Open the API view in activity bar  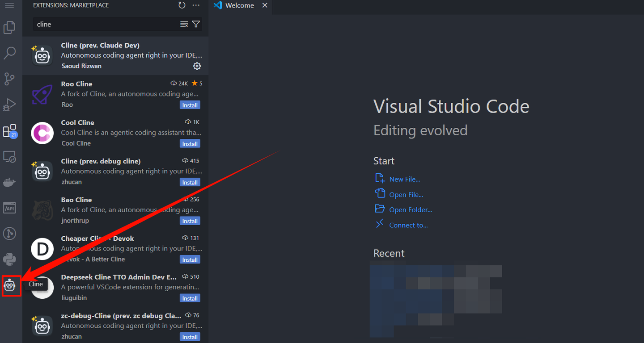click(9, 208)
